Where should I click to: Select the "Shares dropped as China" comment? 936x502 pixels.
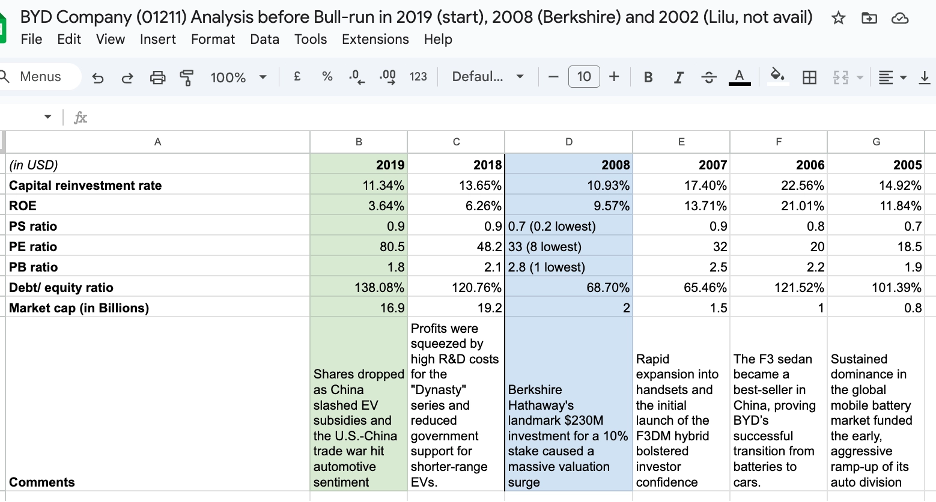[x=359, y=404]
